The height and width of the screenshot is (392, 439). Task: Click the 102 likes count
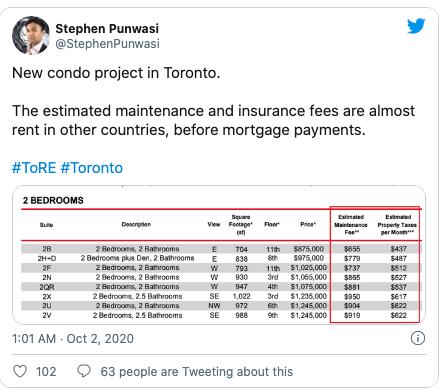click(46, 372)
